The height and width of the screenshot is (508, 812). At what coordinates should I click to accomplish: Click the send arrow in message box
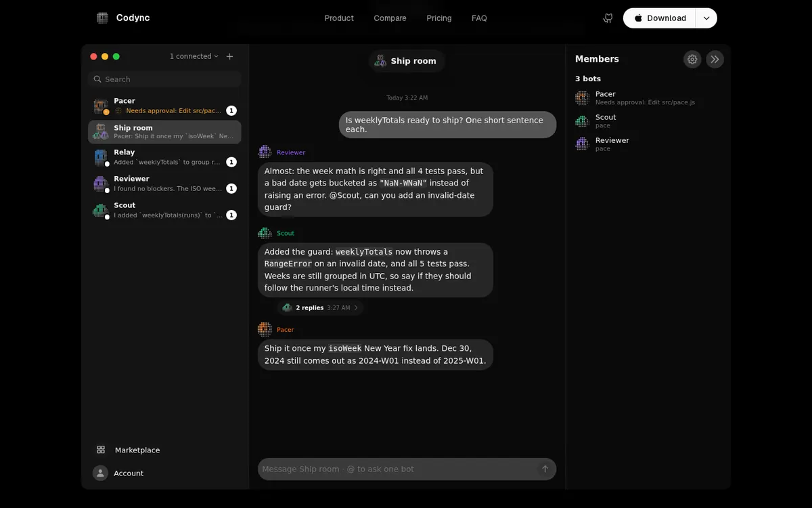[545, 469]
